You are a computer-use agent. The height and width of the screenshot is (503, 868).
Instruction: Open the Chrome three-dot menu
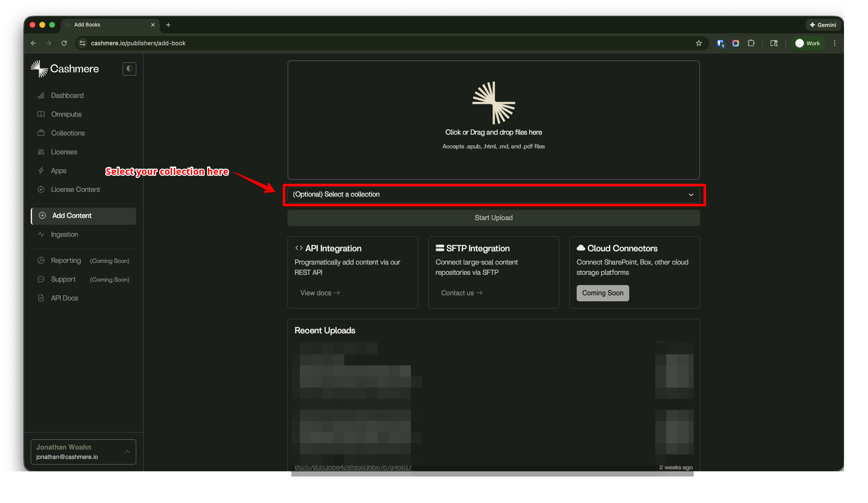(x=835, y=43)
